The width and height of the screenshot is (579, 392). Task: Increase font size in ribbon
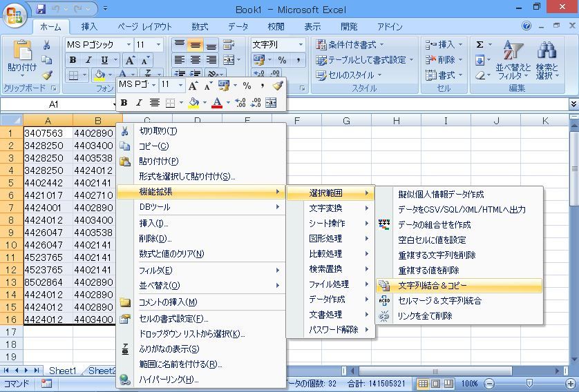click(x=130, y=60)
